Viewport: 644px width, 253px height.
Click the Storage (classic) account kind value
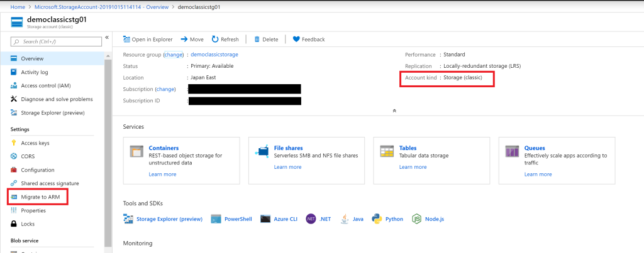click(x=463, y=77)
